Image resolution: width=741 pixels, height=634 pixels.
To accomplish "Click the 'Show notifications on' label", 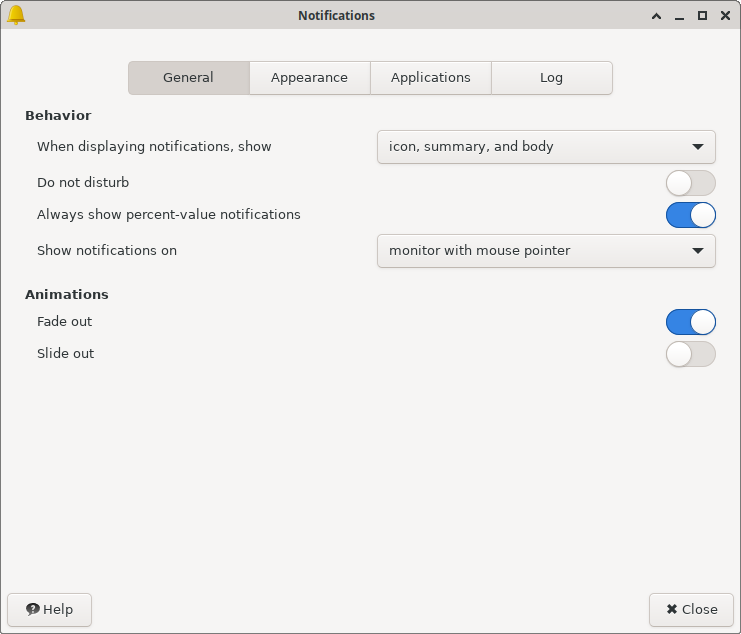I will [x=107, y=250].
